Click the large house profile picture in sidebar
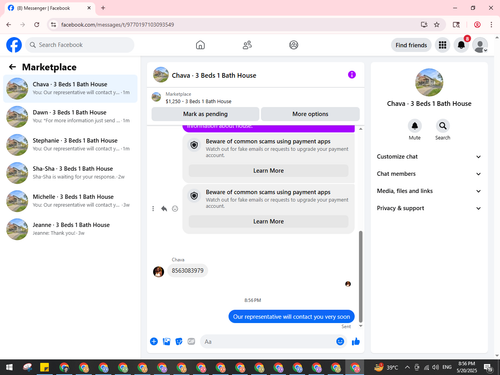Image resolution: width=500 pixels, height=375 pixels. (429, 82)
